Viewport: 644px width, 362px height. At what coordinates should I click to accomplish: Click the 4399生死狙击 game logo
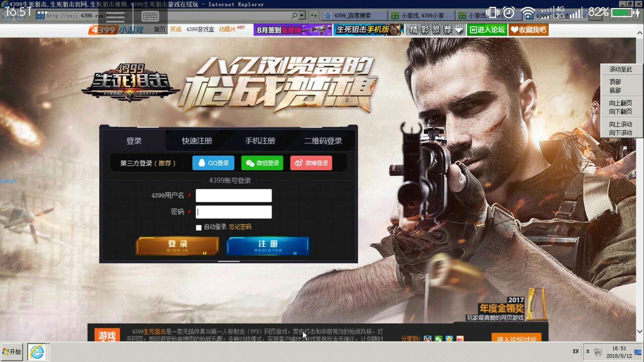(x=131, y=83)
